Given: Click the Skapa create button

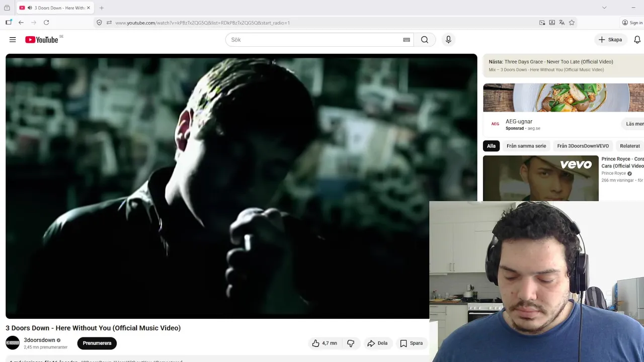Looking at the screenshot, I should click(x=610, y=40).
